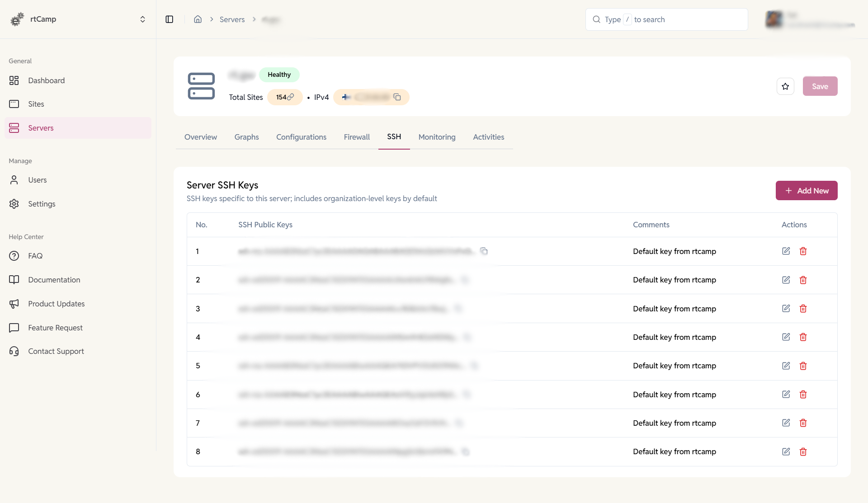This screenshot has height=503, width=868.
Task: Delete the SSH key in row 8
Action: click(x=803, y=451)
